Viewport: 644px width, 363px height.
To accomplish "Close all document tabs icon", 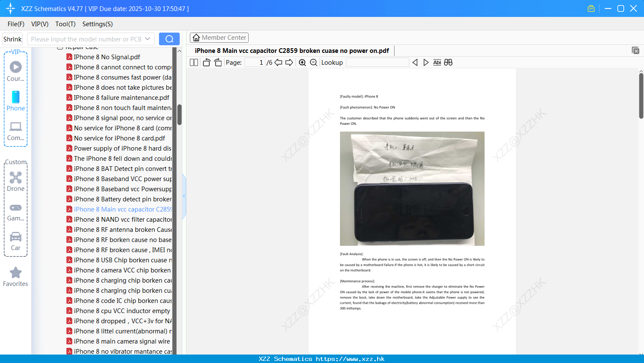I will click(636, 50).
